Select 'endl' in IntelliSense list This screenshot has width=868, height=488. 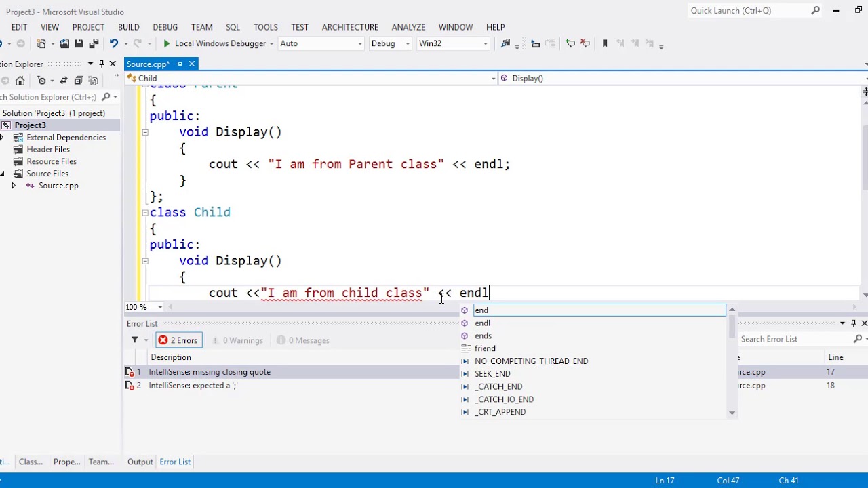(x=482, y=323)
